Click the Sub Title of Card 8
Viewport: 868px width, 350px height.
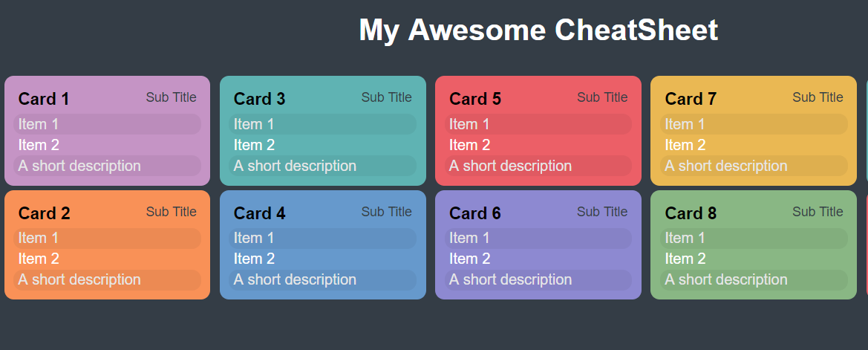pos(818,212)
